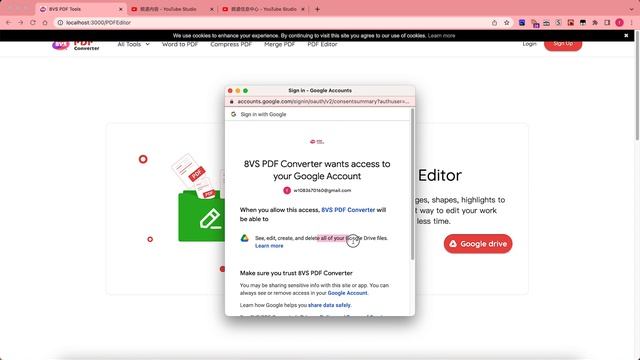Click the popup accounts.google.com URL field
640x360 pixels.
click(x=320, y=102)
